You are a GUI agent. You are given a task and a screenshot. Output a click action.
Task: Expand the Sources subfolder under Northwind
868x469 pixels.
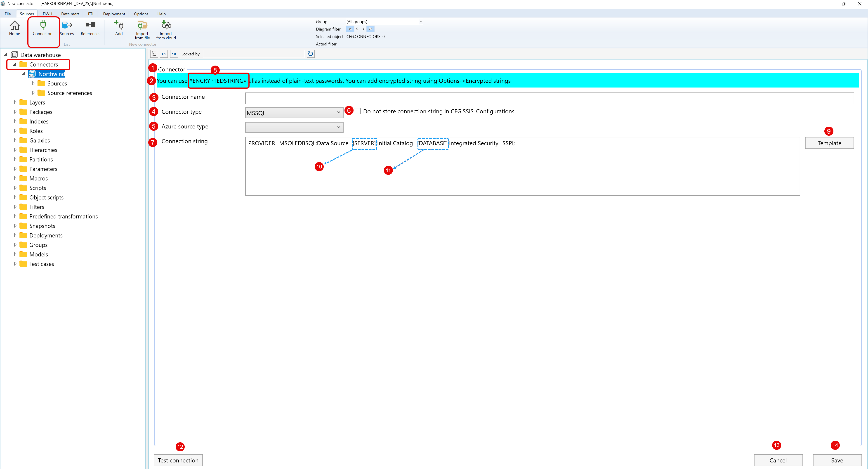pos(33,83)
